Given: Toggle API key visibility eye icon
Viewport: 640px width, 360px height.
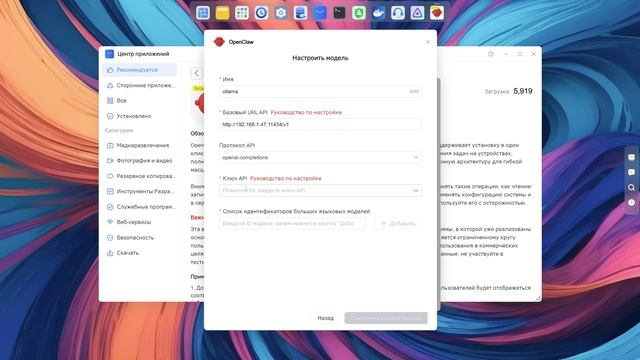Looking at the screenshot, I should pos(415,191).
